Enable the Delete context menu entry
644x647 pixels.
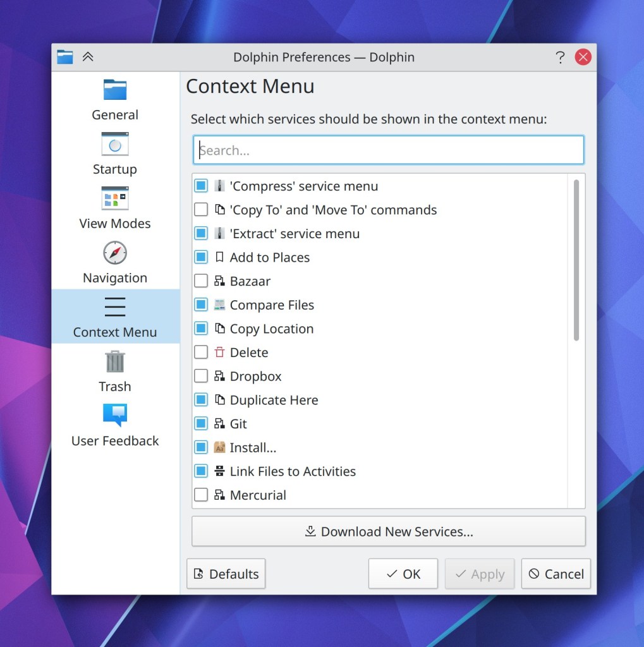pos(201,353)
